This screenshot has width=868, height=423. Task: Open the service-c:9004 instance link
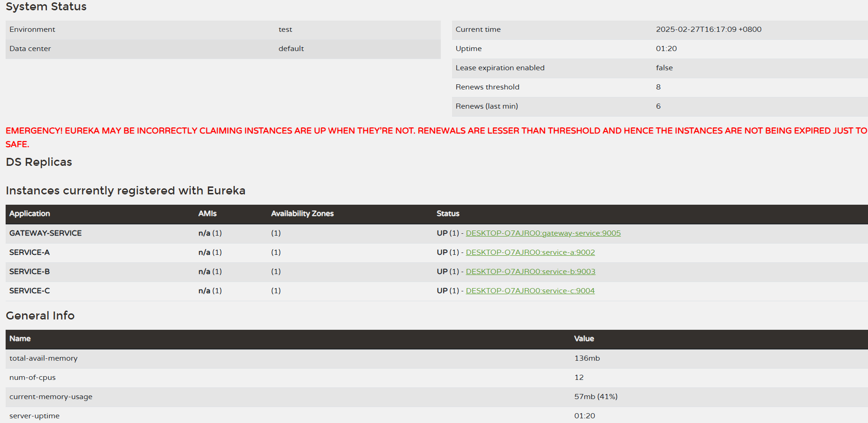(x=530, y=291)
